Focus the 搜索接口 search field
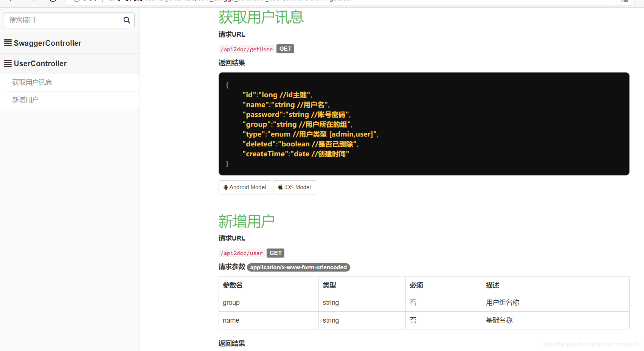 [69, 20]
